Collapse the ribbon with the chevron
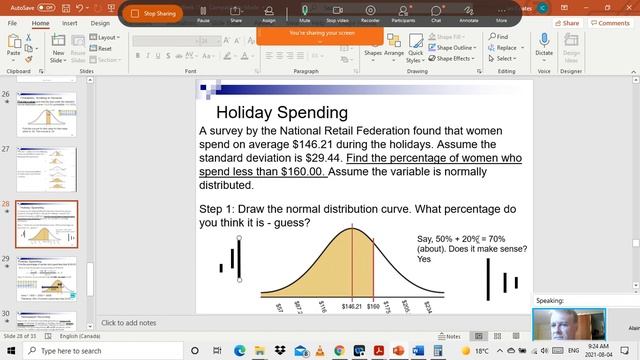Viewport: 640px width, 360px height. point(633,72)
